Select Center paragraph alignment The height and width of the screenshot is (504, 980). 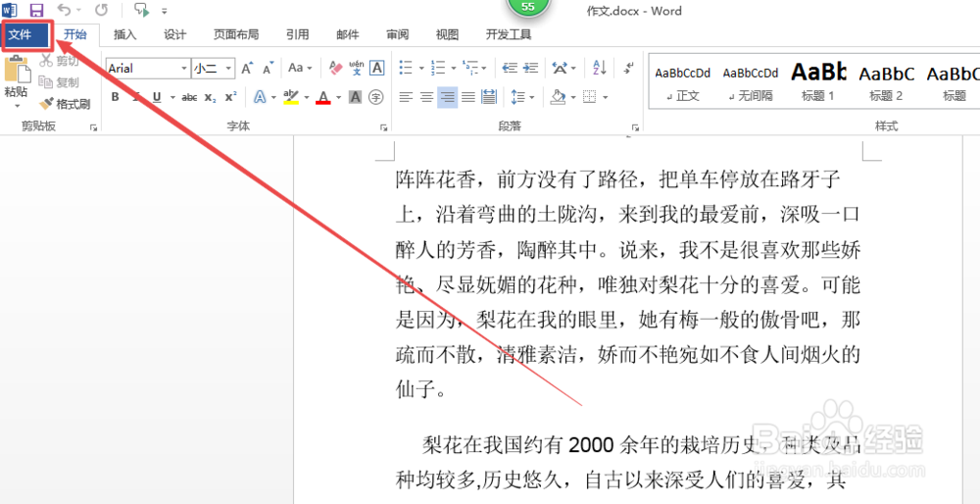tap(427, 97)
